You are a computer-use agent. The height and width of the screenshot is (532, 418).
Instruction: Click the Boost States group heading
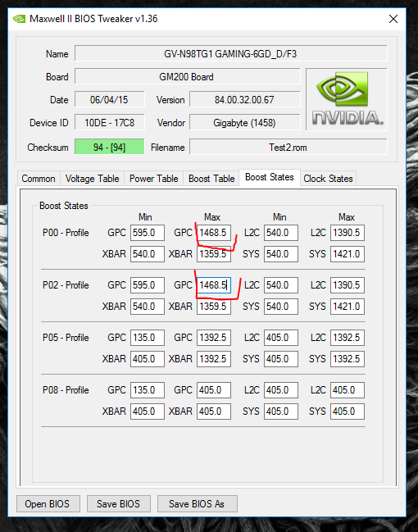[63, 206]
